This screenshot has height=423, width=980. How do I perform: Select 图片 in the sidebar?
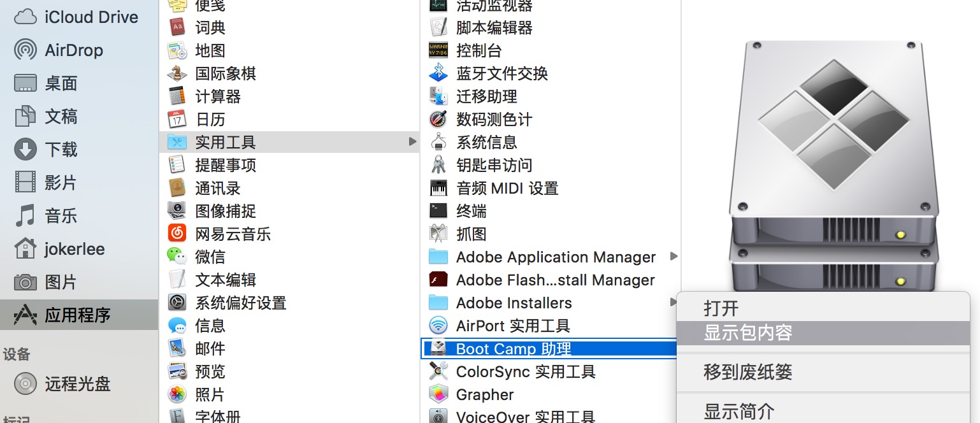coord(46,282)
